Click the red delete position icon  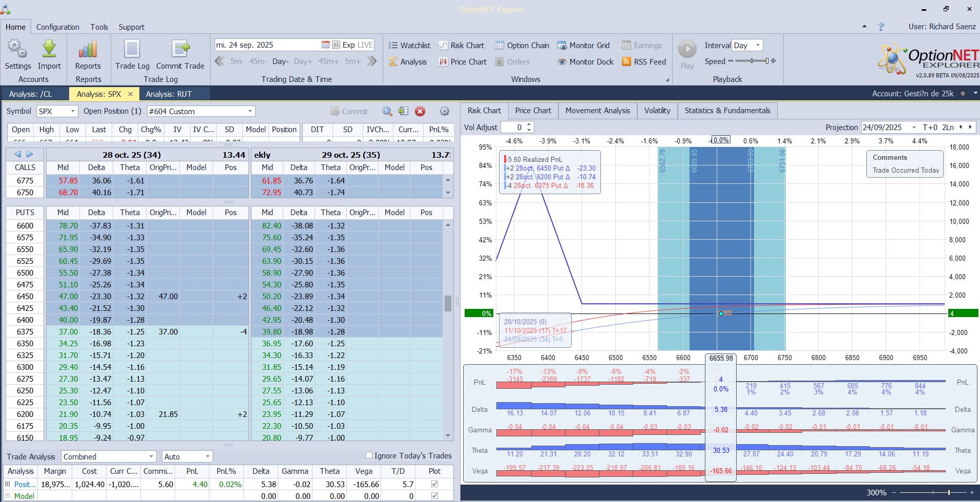(420, 111)
